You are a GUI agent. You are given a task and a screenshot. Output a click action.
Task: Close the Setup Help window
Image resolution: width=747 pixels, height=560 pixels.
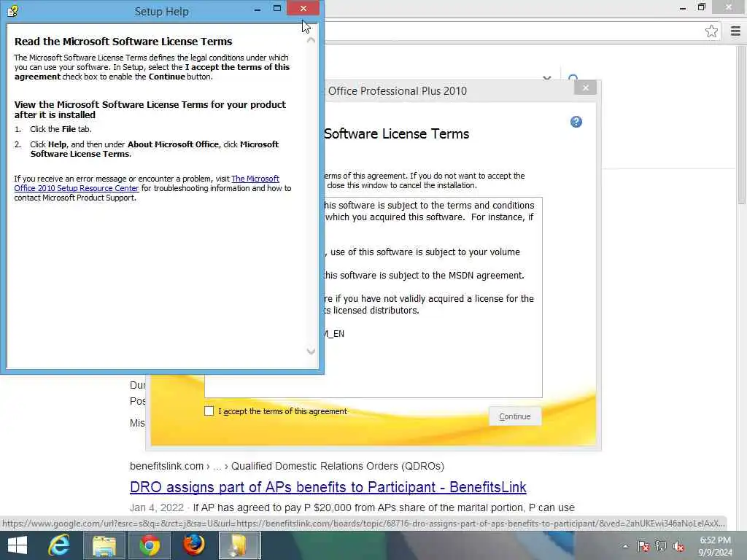click(303, 9)
